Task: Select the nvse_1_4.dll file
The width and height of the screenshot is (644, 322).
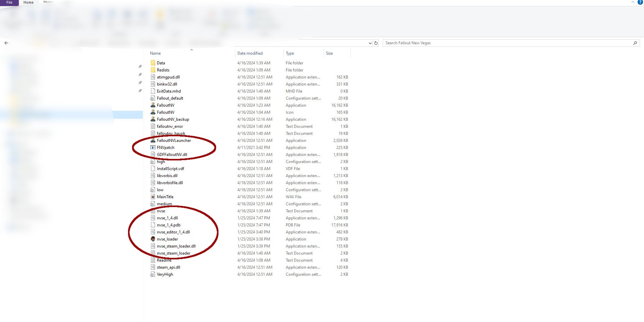Action: tap(167, 218)
